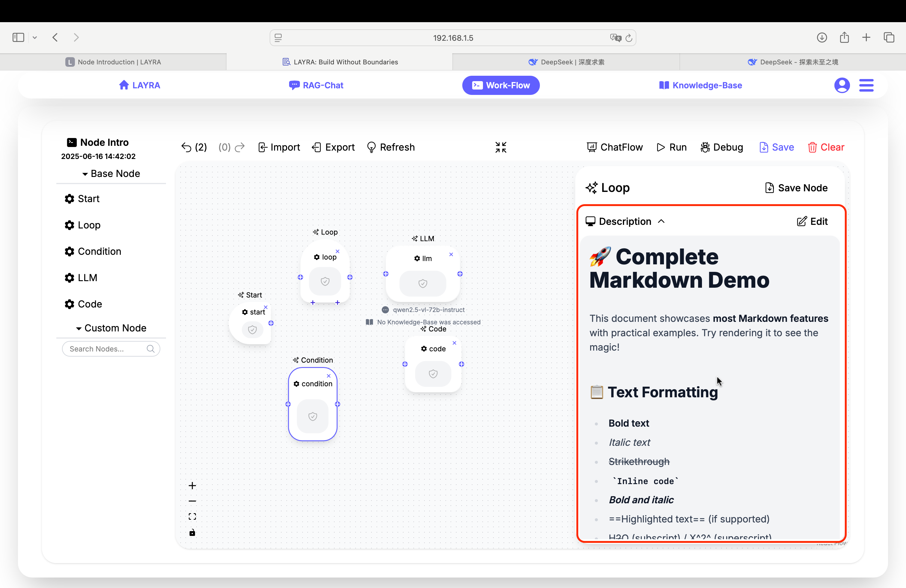
Task: Edit the node description
Action: [812, 221]
